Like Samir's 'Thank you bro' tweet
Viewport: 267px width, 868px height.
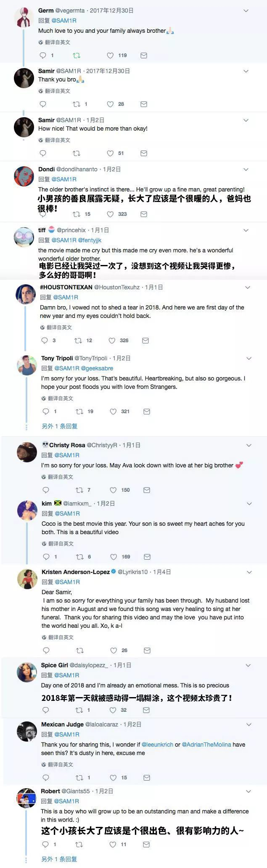[110, 104]
